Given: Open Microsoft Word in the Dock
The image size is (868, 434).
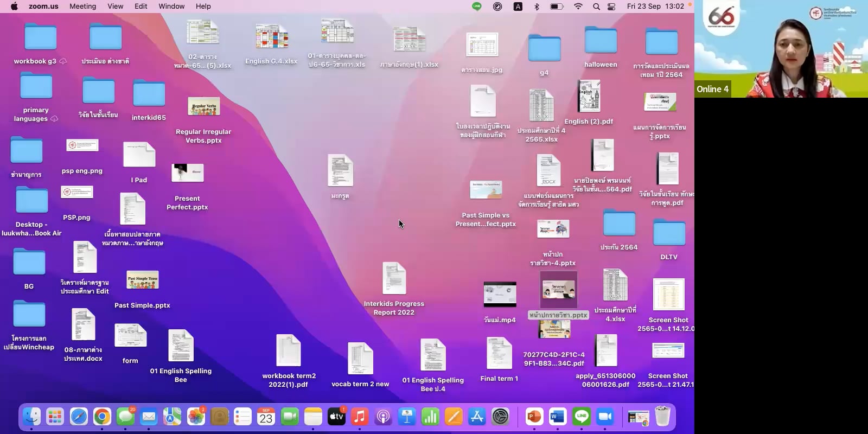Looking at the screenshot, I should coord(558,417).
